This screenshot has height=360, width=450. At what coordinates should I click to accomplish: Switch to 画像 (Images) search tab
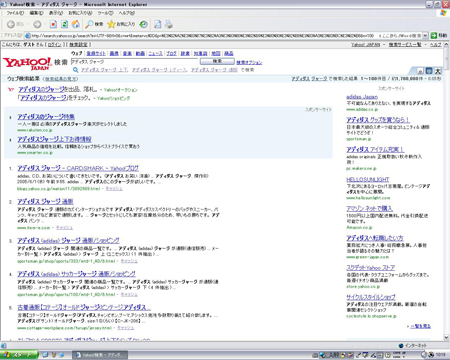pos(114,53)
